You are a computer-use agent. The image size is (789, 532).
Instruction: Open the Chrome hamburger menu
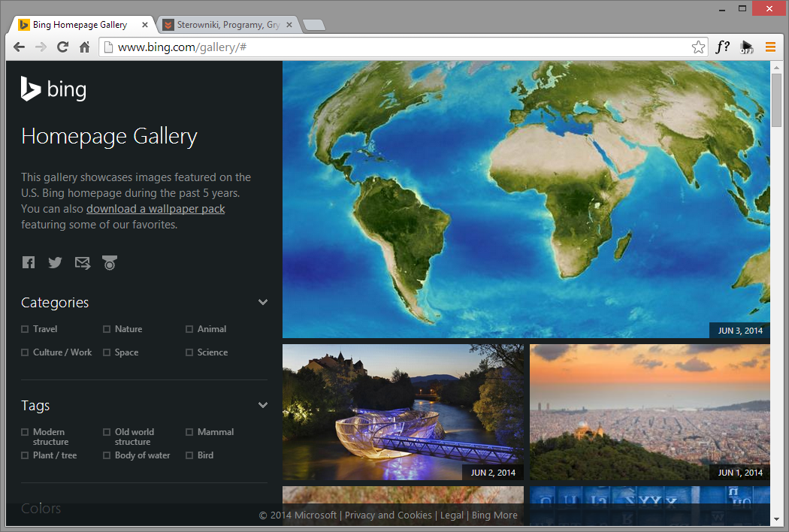tap(770, 47)
